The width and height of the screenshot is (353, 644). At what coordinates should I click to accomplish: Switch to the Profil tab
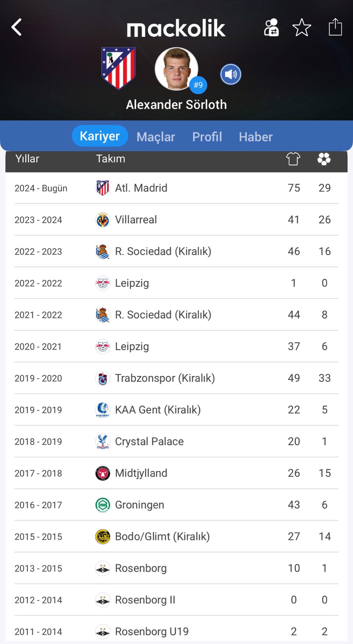click(x=207, y=137)
